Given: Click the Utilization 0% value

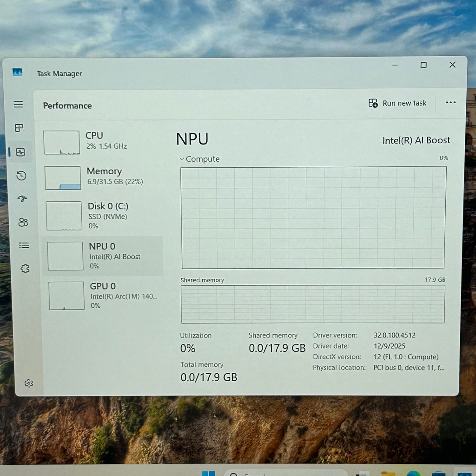Looking at the screenshot, I should coord(188,348).
